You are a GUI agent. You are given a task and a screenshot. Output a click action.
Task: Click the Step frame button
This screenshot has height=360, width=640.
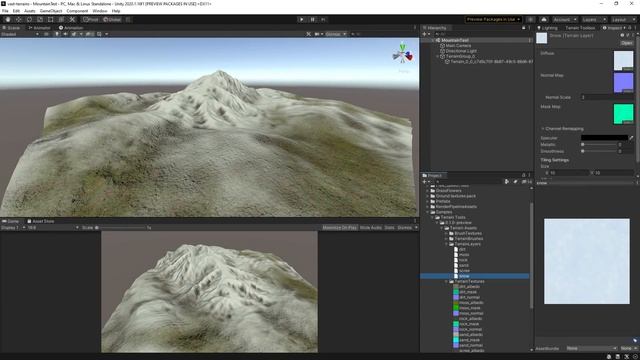coord(323,19)
